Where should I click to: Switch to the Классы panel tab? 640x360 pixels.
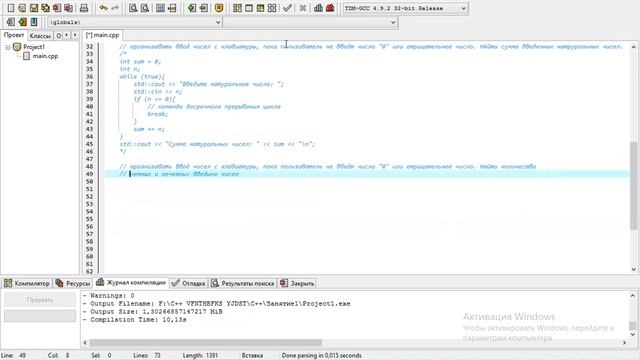(x=40, y=36)
